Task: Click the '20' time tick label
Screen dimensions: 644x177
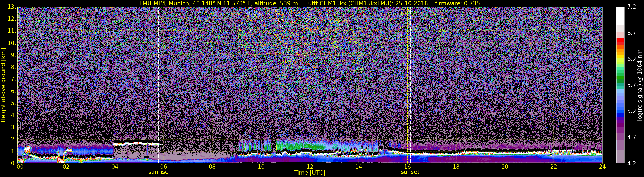Action: coord(505,167)
